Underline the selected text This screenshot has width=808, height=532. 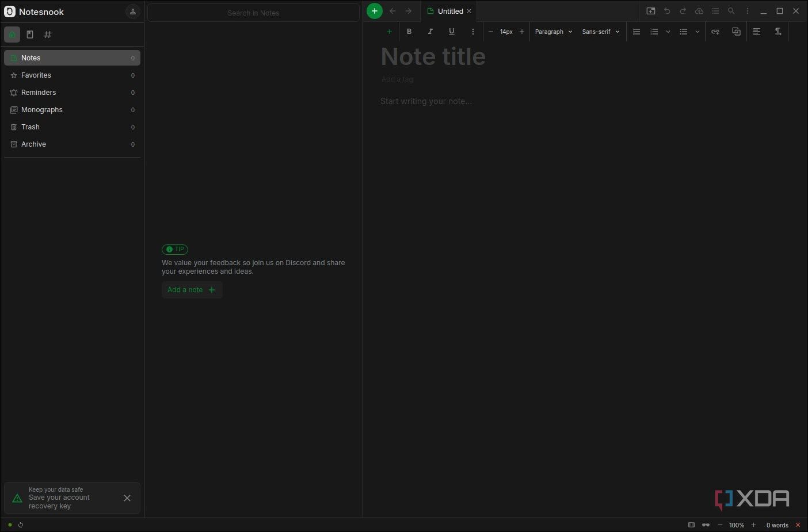pyautogui.click(x=452, y=32)
